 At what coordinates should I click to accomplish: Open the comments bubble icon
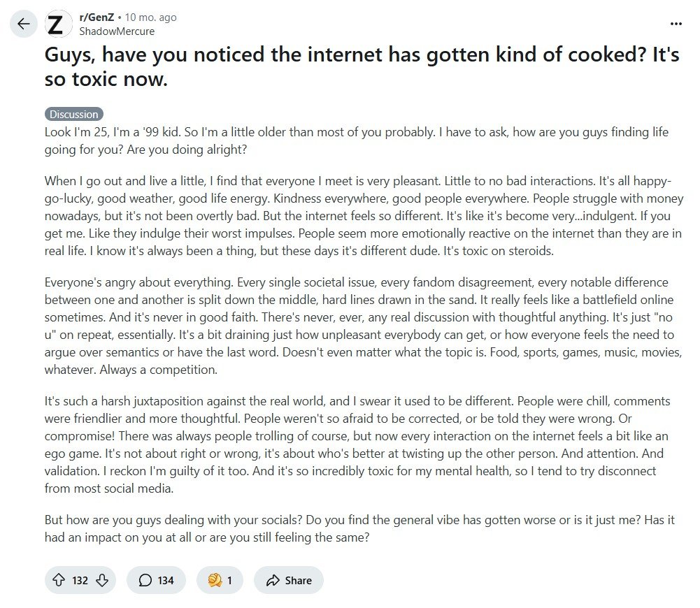tap(145, 580)
